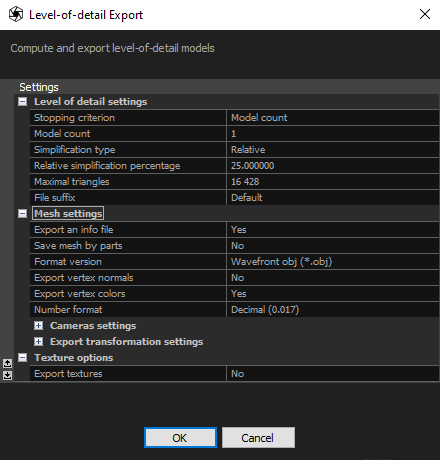Click the Save mesh by parts label

[78, 246]
